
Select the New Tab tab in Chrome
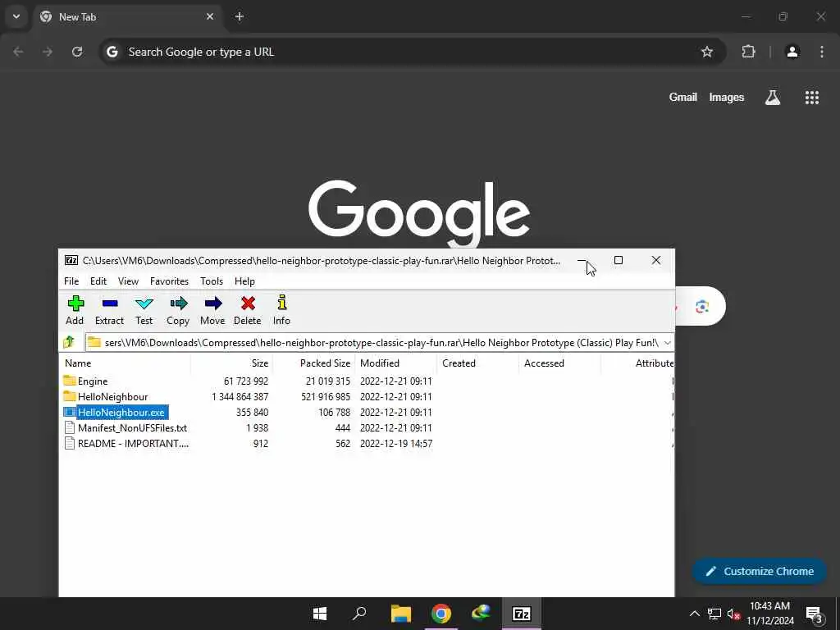click(129, 16)
